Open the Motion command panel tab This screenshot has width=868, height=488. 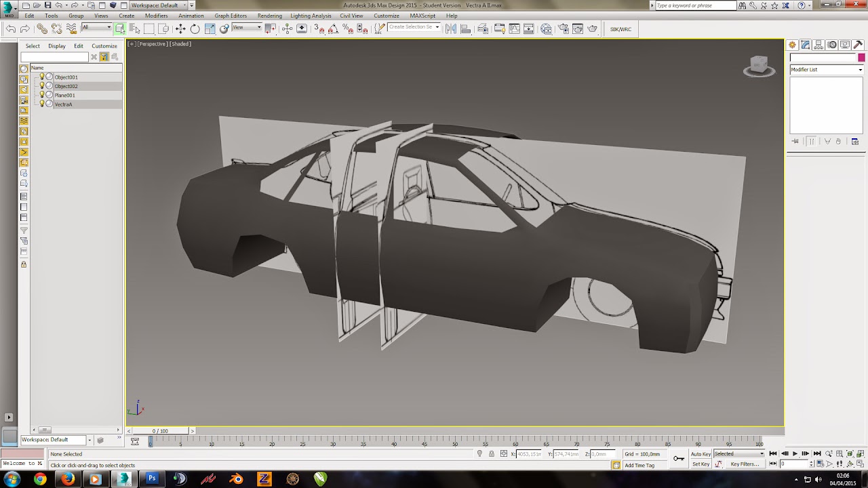click(832, 45)
